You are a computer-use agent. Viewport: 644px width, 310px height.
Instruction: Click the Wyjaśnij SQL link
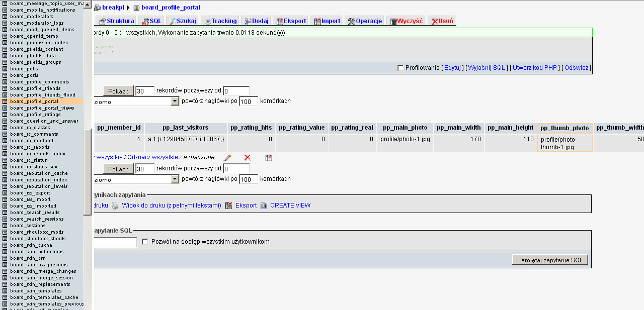(487, 68)
